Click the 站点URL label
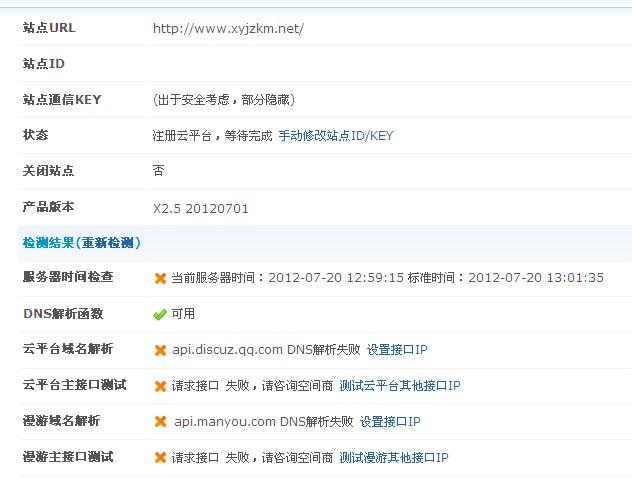 pyautogui.click(x=49, y=28)
